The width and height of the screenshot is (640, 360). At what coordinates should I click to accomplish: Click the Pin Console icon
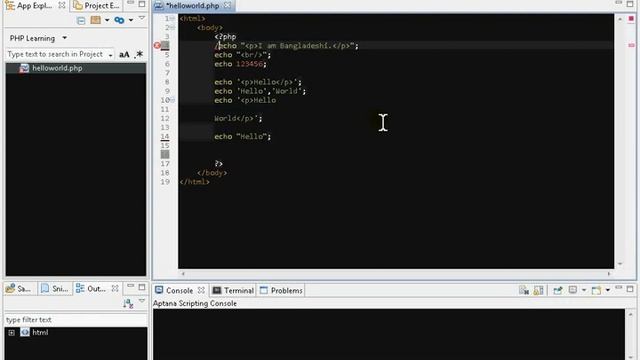coord(558,290)
